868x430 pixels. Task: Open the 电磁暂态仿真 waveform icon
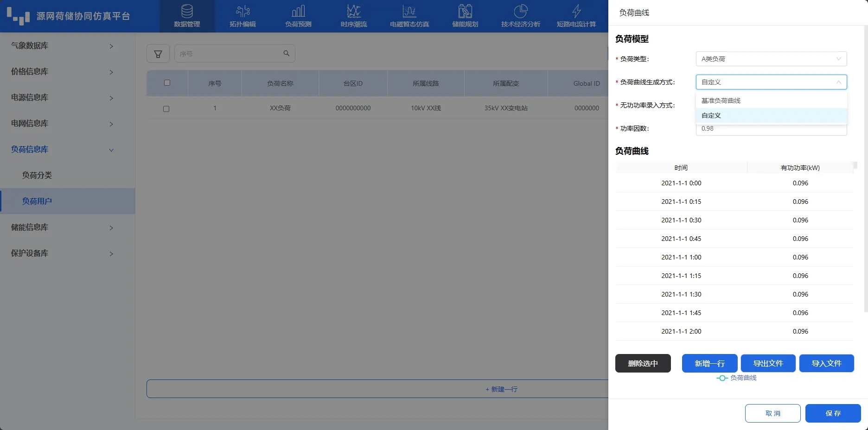409,11
